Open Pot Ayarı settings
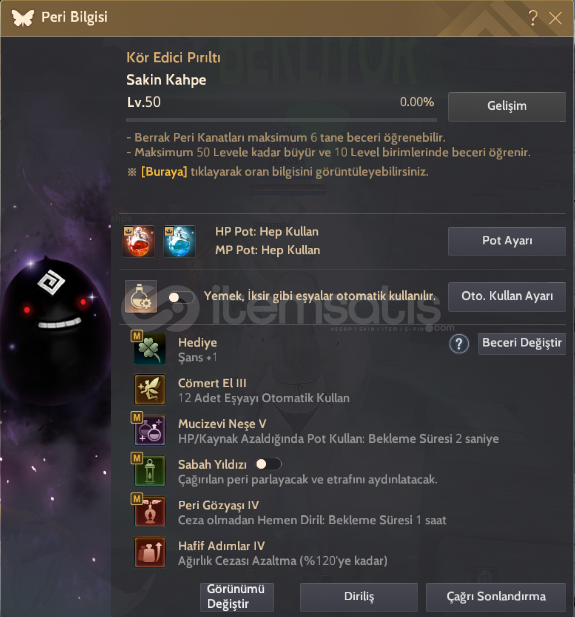The width and height of the screenshot is (575, 617). (507, 241)
